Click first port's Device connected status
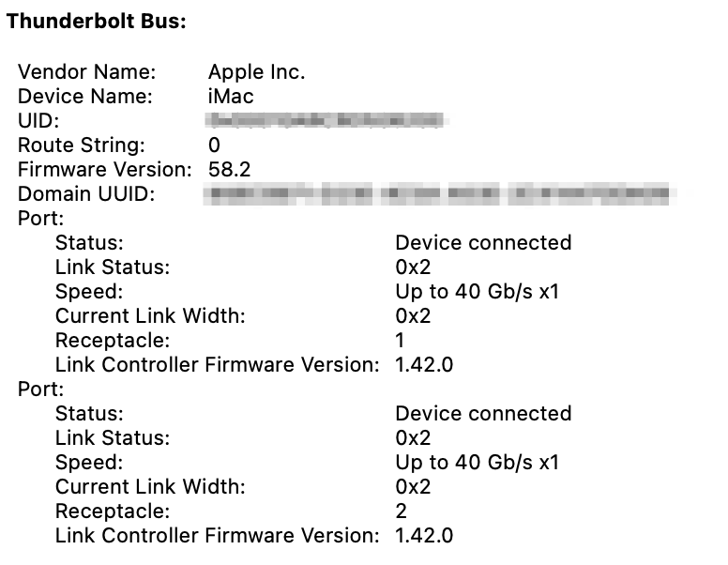 483,242
